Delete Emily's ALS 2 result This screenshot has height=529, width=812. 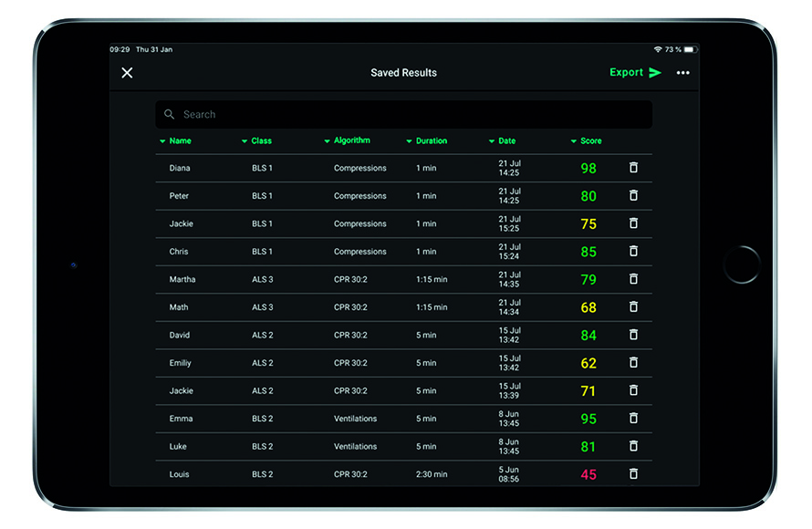point(633,362)
